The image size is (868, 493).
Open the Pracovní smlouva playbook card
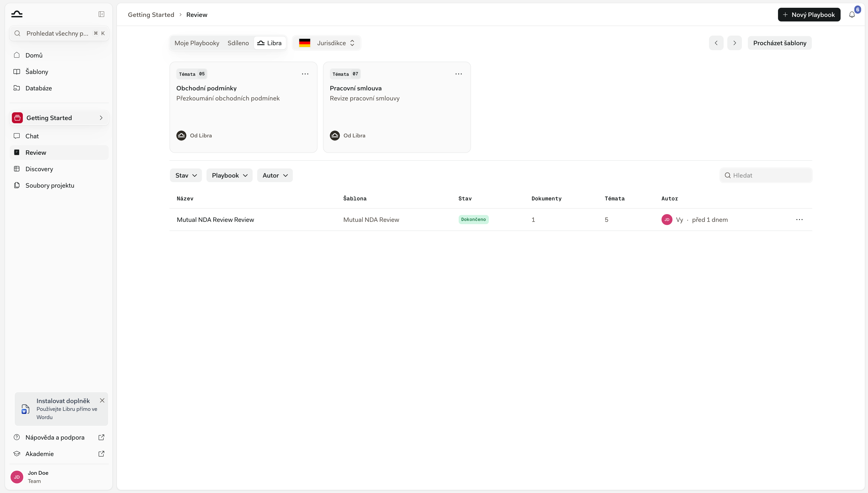click(x=397, y=107)
